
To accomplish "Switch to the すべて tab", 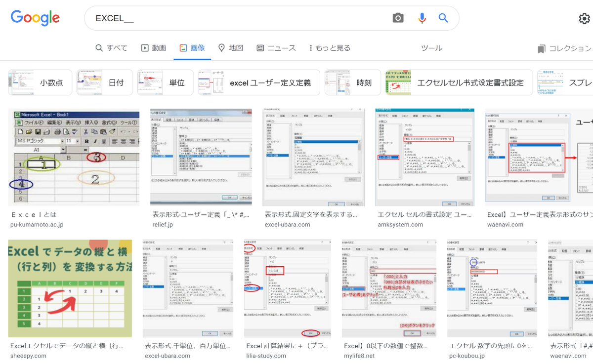I will [111, 48].
